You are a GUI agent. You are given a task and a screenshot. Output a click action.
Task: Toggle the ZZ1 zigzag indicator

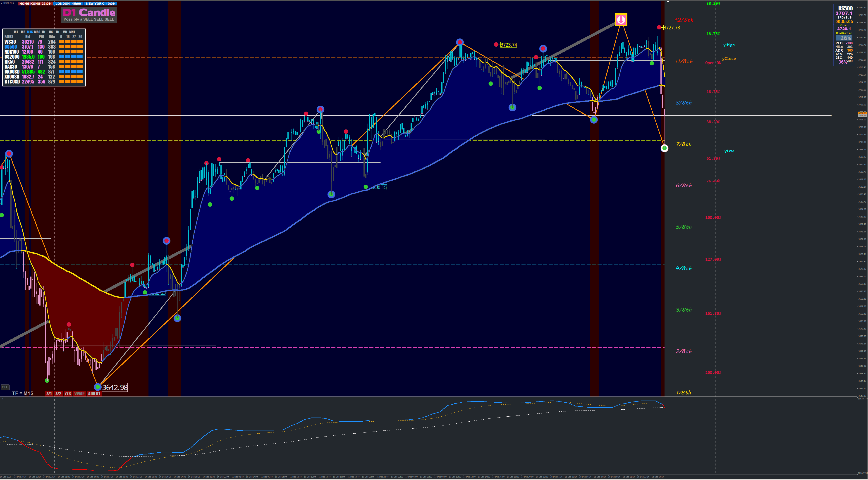[x=49, y=394]
